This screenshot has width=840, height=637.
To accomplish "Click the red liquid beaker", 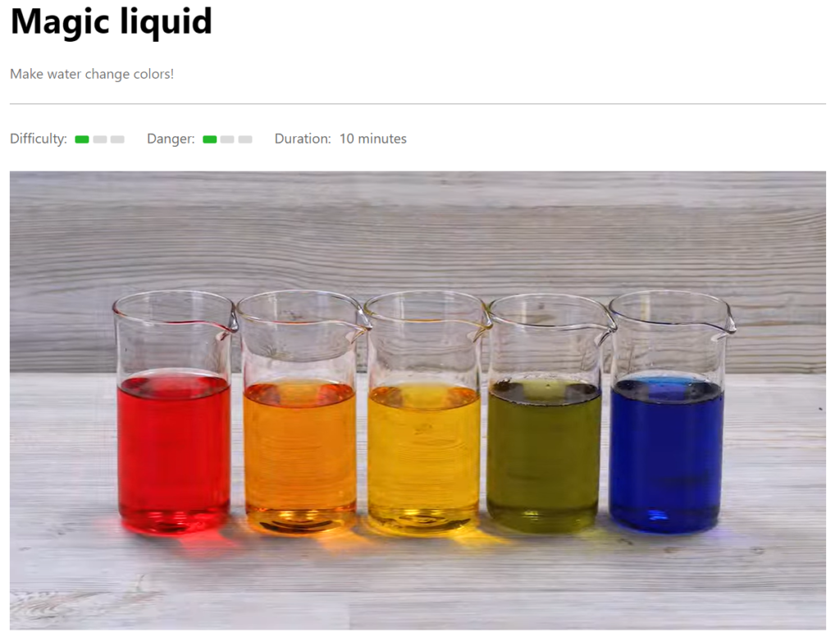I will pos(175,412).
